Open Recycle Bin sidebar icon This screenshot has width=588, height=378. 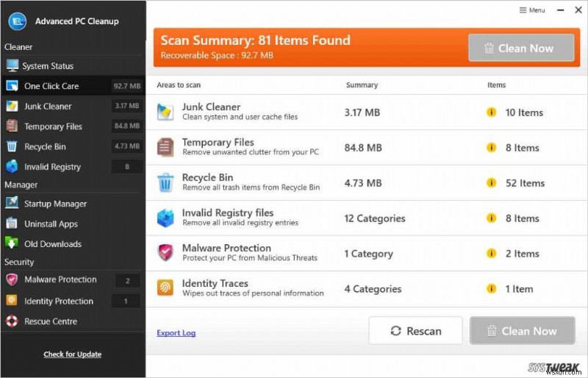[x=12, y=146]
